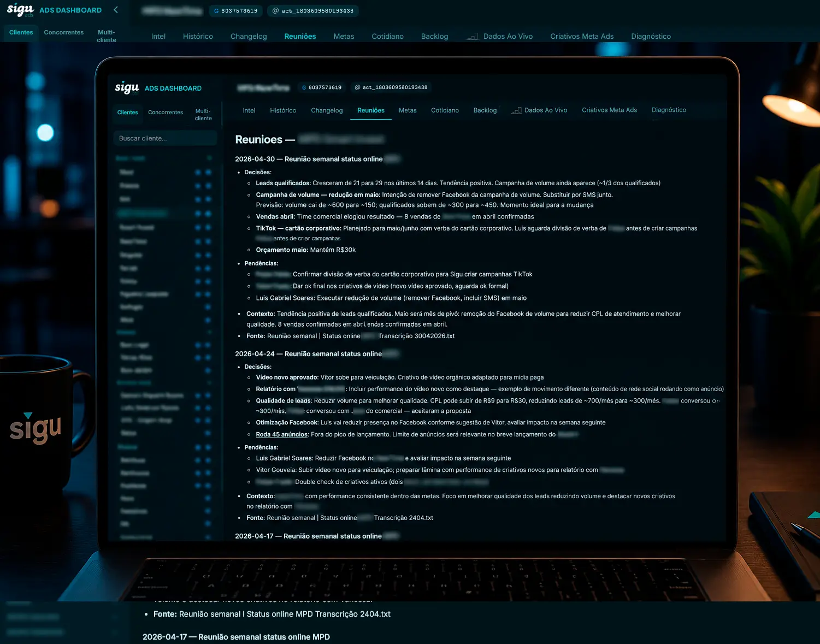Click the Buscar cliente search field

pyautogui.click(x=165, y=138)
